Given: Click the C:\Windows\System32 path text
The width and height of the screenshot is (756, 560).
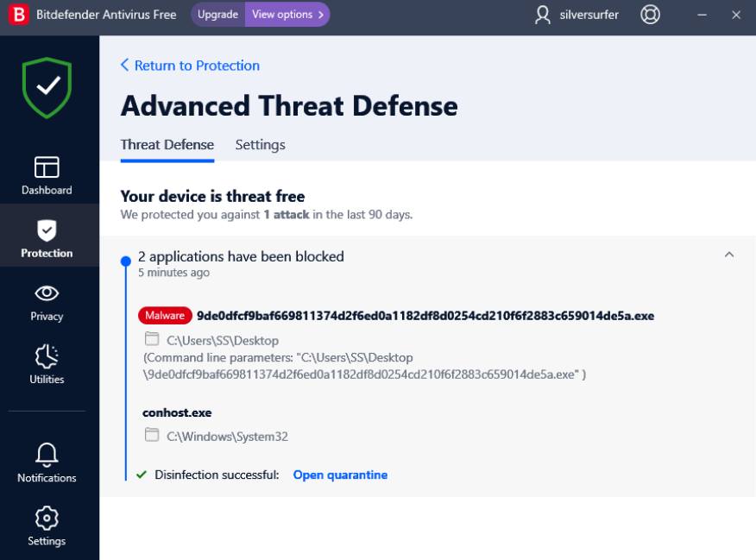Looking at the screenshot, I should point(228,437).
